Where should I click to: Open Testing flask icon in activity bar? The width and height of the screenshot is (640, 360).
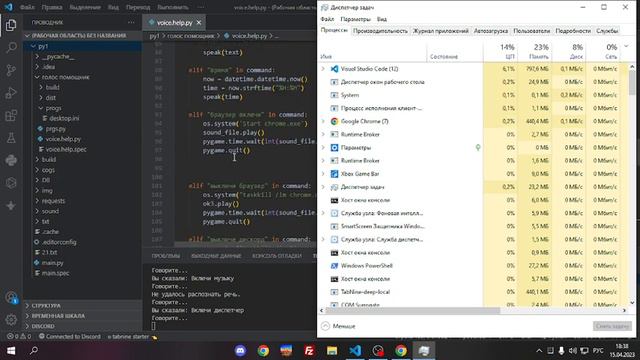click(11, 138)
